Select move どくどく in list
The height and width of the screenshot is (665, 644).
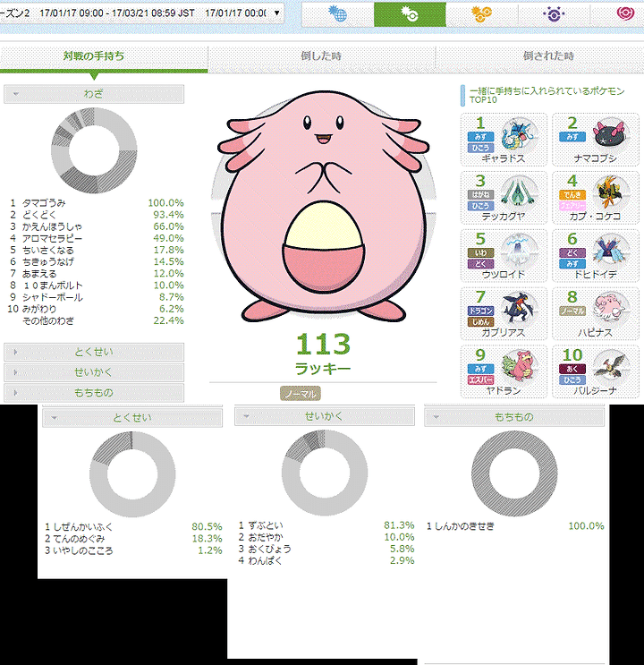click(x=96, y=215)
